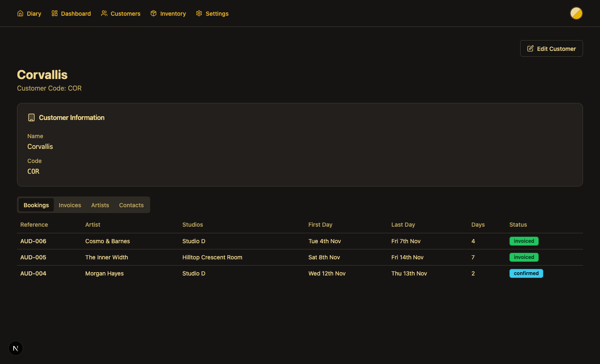Open booking reference AUD-006
The width and height of the screenshot is (600, 364).
(x=33, y=241)
